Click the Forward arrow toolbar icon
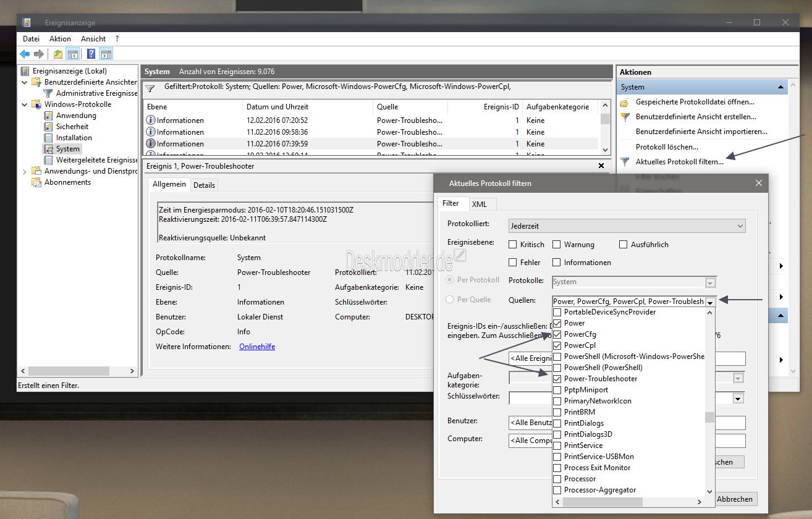 coord(39,54)
